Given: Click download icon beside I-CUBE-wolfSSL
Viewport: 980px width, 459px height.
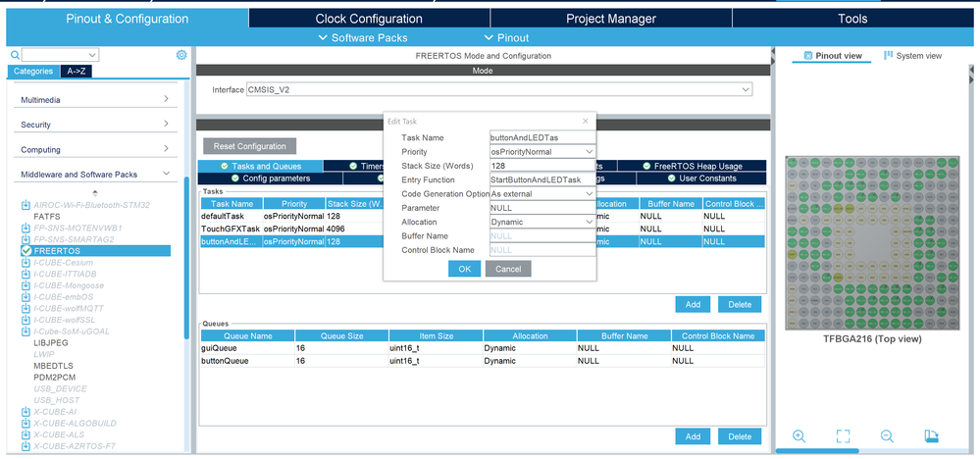Looking at the screenshot, I should pyautogui.click(x=26, y=320).
